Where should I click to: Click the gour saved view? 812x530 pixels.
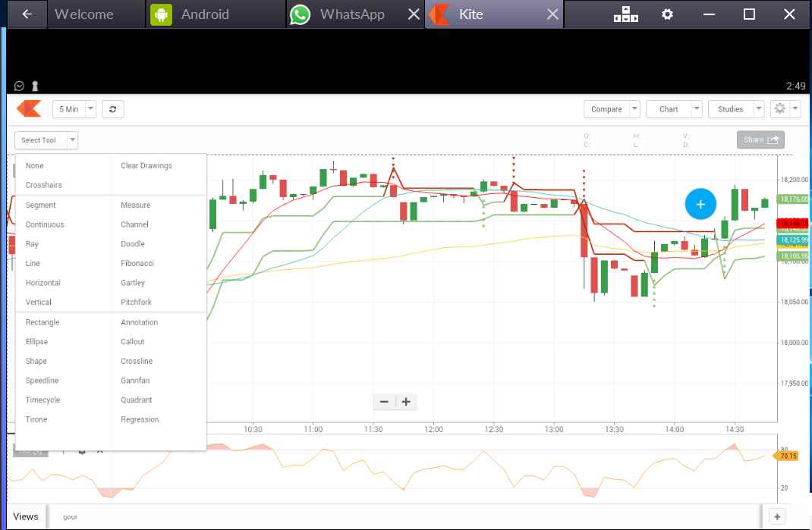point(71,517)
